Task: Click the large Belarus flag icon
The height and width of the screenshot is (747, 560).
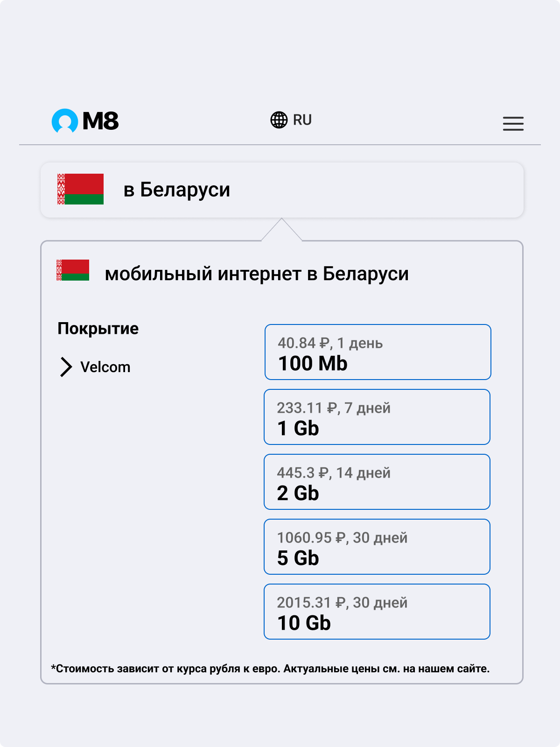Action: click(x=80, y=189)
